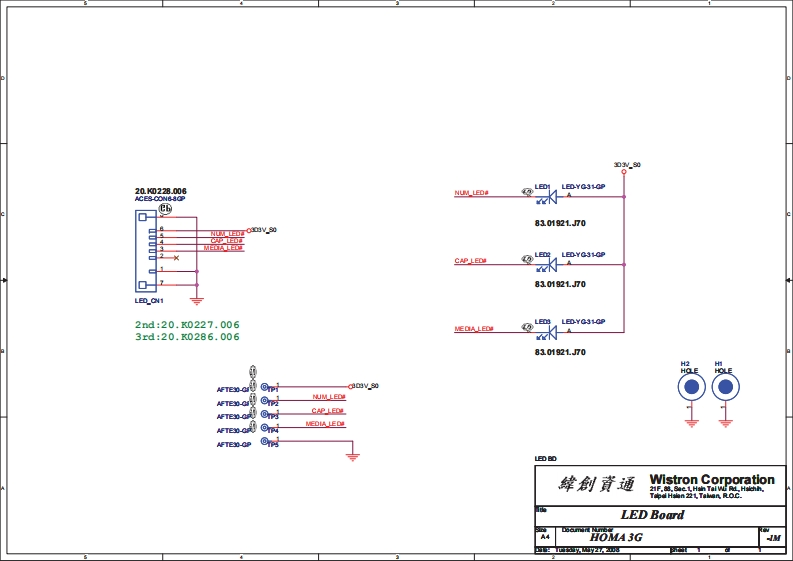Viewport: 793px width, 561px height.
Task: Click the 3rd:20.K0286.006 green note text
Action: (x=187, y=337)
